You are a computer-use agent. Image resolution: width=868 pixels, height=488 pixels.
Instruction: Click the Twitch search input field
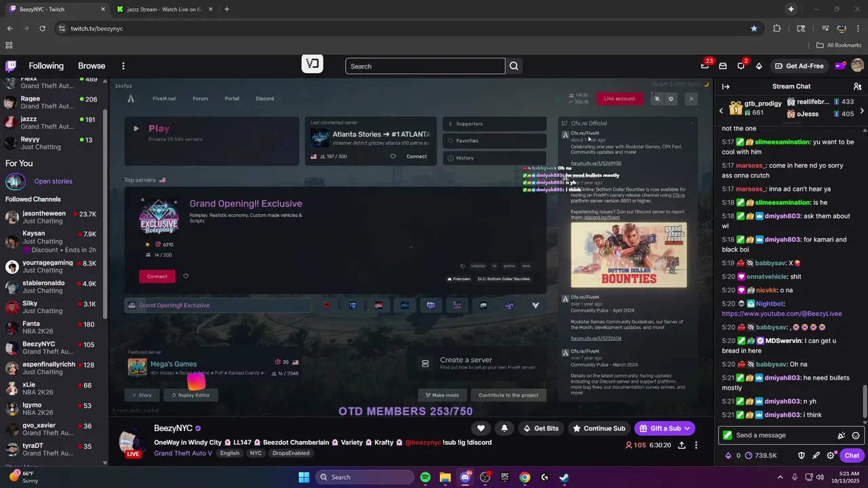[425, 66]
